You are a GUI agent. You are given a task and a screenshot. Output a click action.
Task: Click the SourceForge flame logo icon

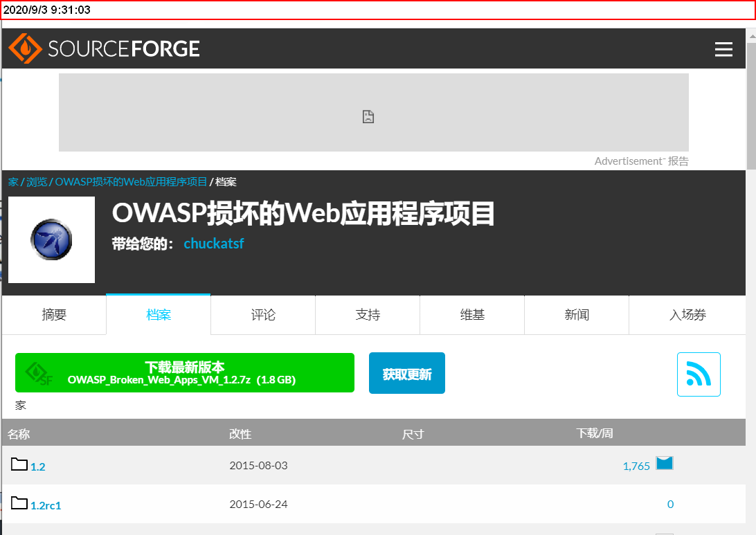(25, 48)
